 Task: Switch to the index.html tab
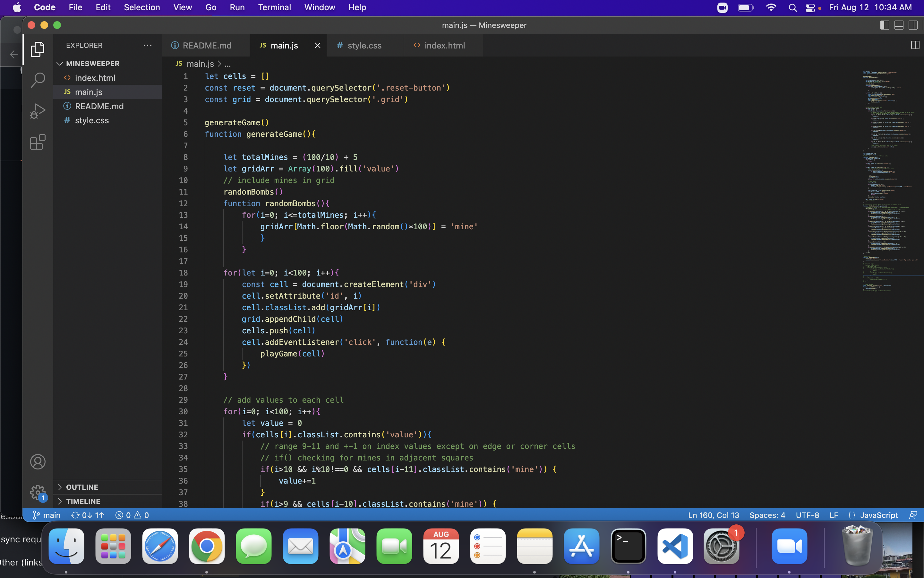pos(444,45)
